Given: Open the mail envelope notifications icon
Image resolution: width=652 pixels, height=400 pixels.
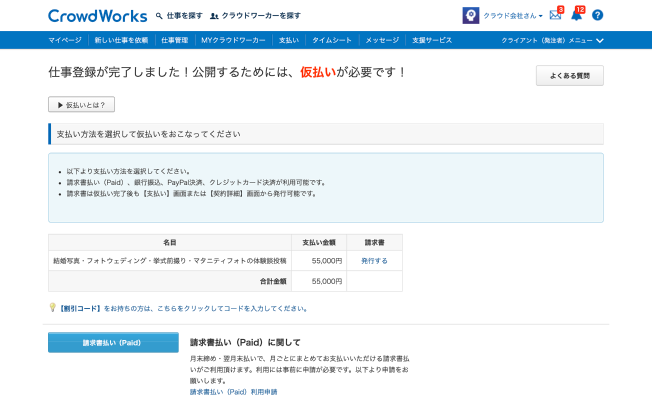Looking at the screenshot, I should click(x=555, y=16).
